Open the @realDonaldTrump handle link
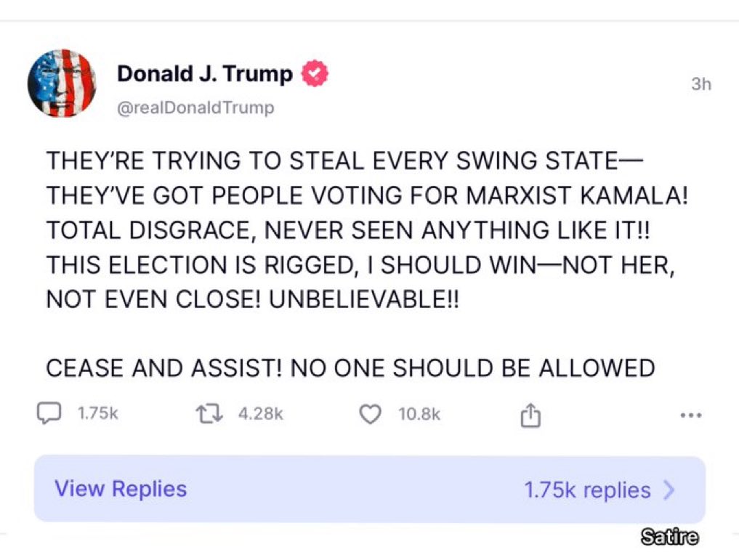The width and height of the screenshot is (739, 560). (x=195, y=107)
